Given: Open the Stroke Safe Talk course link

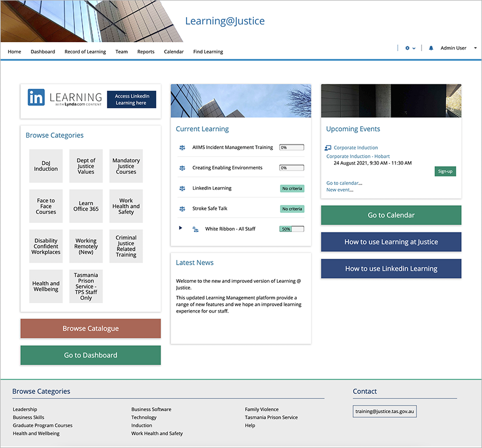Looking at the screenshot, I should tap(209, 208).
